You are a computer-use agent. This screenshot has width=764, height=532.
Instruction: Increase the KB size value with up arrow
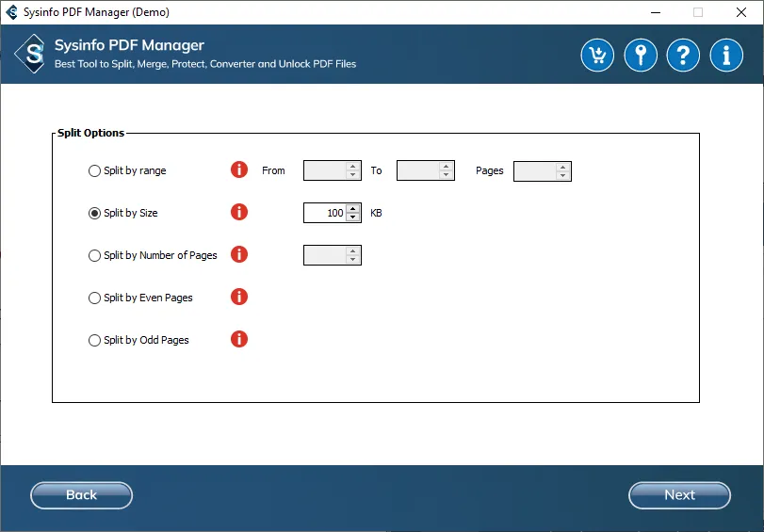coord(352,208)
